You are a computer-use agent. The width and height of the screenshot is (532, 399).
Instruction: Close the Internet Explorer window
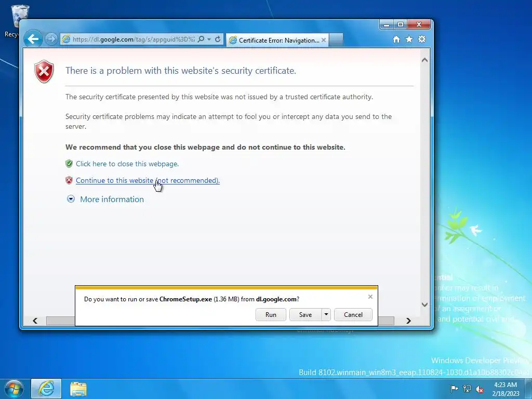(x=419, y=25)
